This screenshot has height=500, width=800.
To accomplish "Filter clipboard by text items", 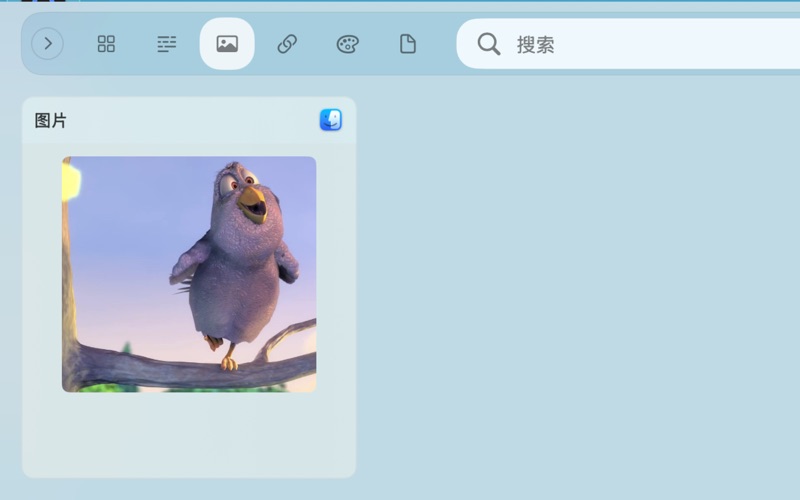I will (166, 44).
